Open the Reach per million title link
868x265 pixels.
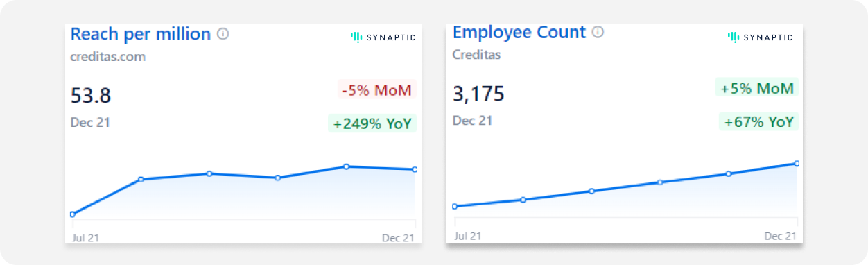tap(141, 34)
